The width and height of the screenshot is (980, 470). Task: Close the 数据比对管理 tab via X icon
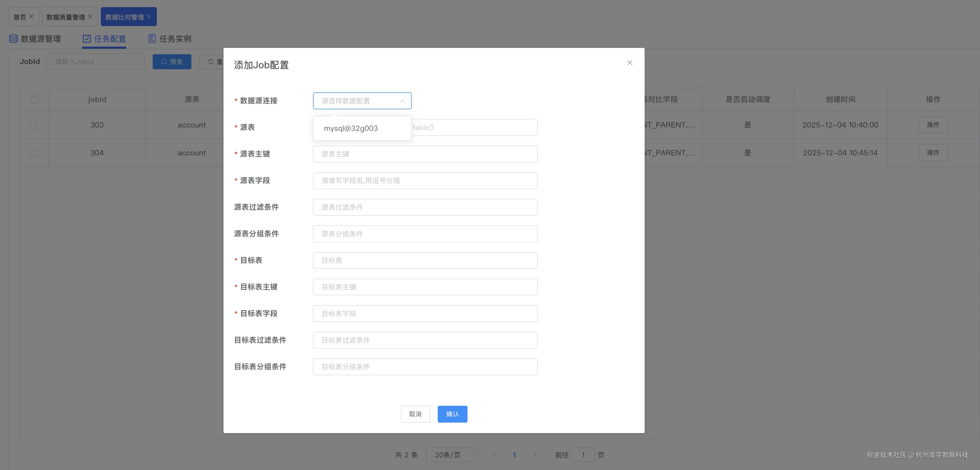[149, 16]
